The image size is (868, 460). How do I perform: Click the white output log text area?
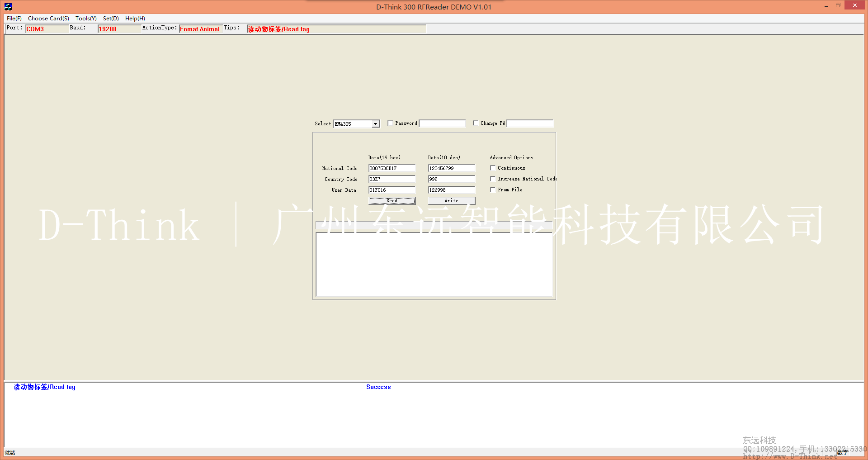point(434,265)
